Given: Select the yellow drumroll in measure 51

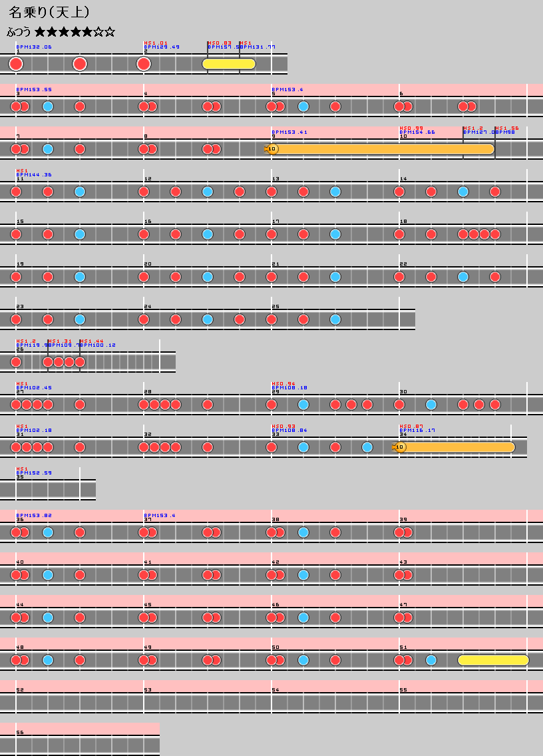Looking at the screenshot, I should pyautogui.click(x=493, y=660).
